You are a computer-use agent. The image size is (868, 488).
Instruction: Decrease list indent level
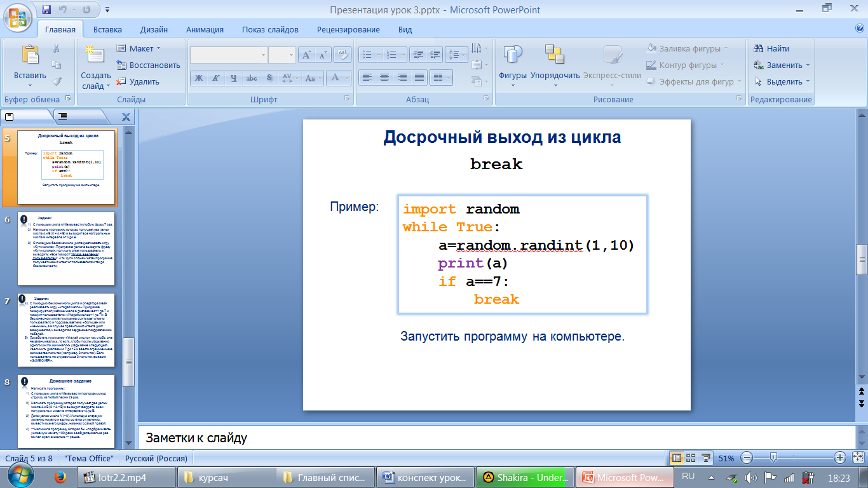[x=417, y=55]
